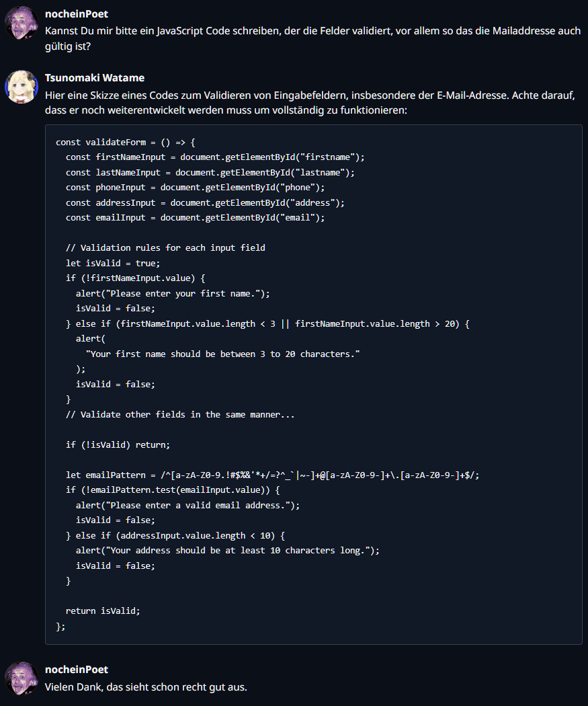Click the "if (!isValid) return;" code line
This screenshot has height=706, width=588.
(118, 444)
